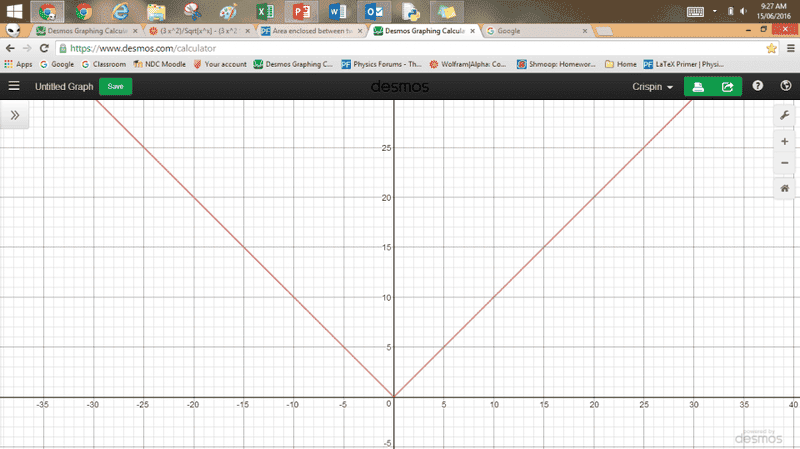Open the Crispin account dropdown

653,87
